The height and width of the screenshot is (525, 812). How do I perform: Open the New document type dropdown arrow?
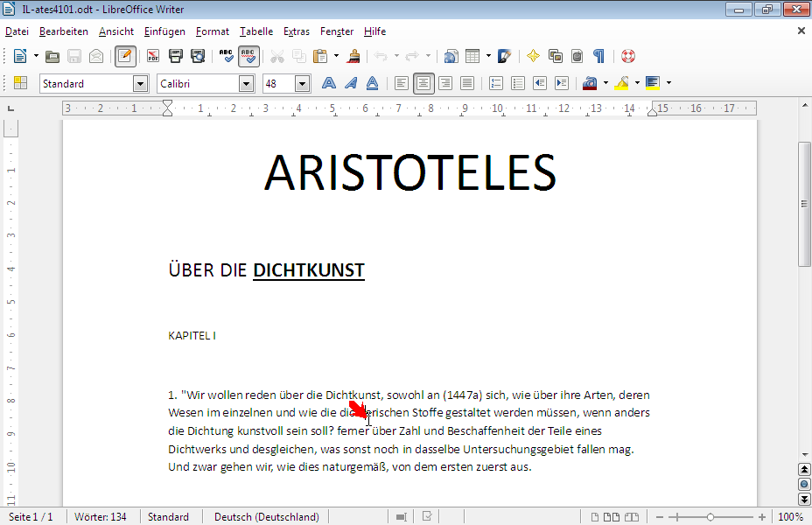pos(36,56)
